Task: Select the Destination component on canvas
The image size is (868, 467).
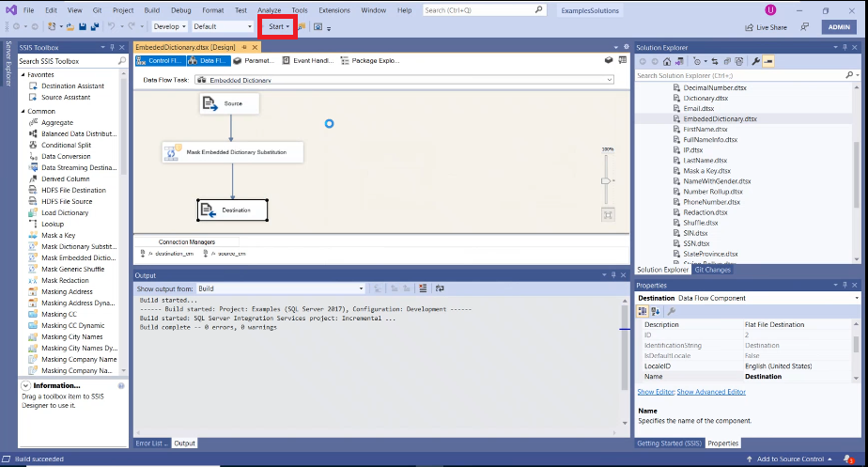Action: (233, 210)
